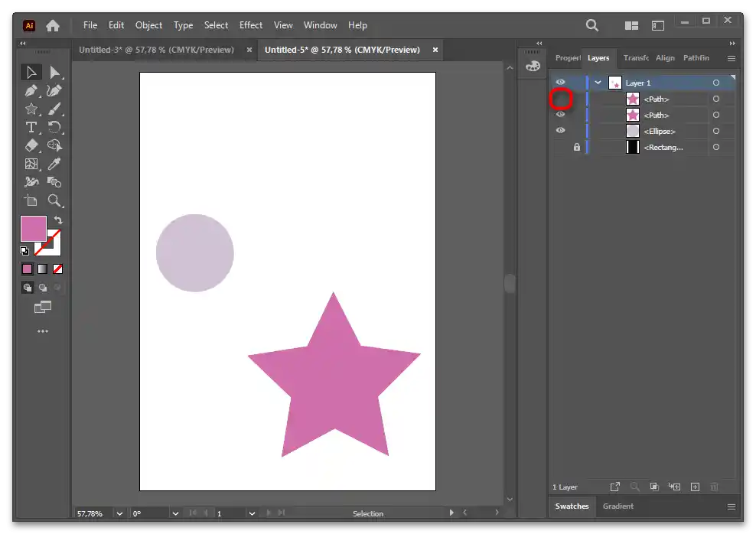Unlock the Rectangle layer
756x534 pixels.
[x=576, y=147]
